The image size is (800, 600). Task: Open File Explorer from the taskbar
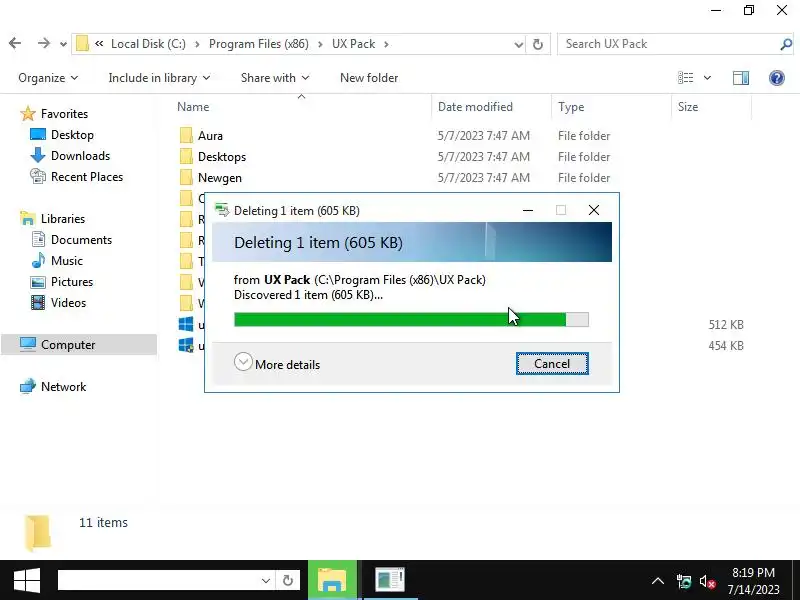(x=332, y=580)
